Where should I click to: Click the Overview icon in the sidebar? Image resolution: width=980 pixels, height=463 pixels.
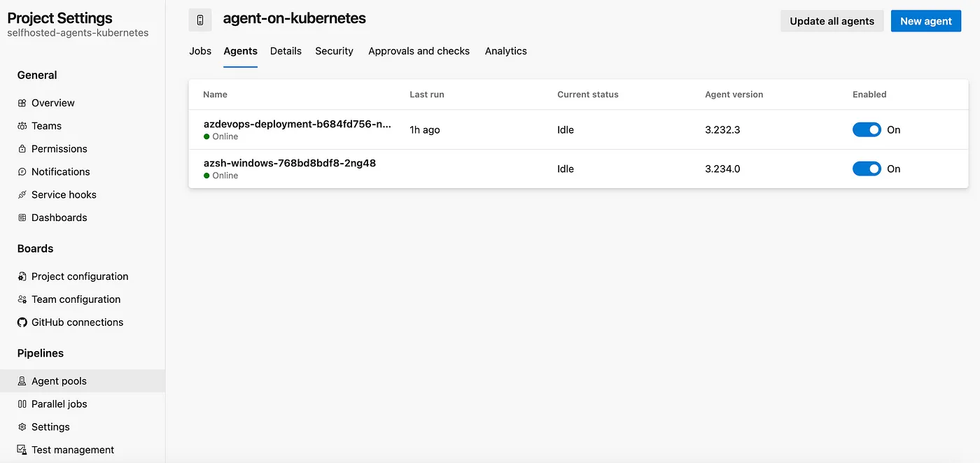(x=22, y=103)
